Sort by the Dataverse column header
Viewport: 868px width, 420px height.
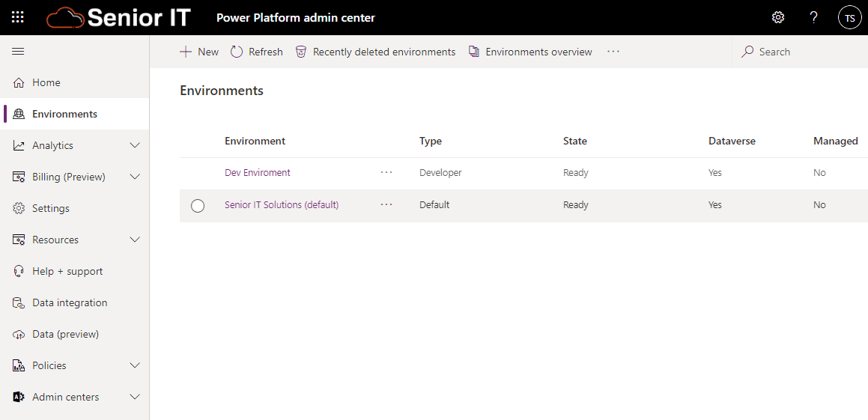click(732, 141)
